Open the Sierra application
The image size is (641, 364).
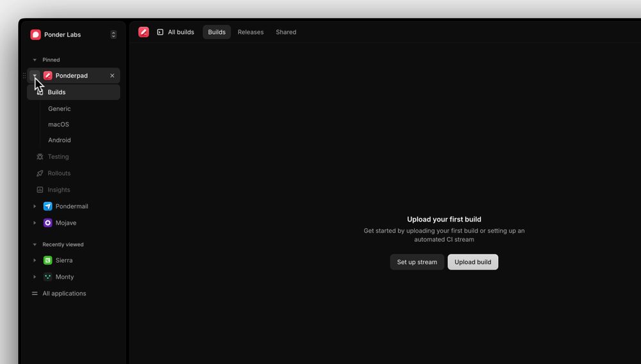[x=63, y=260]
